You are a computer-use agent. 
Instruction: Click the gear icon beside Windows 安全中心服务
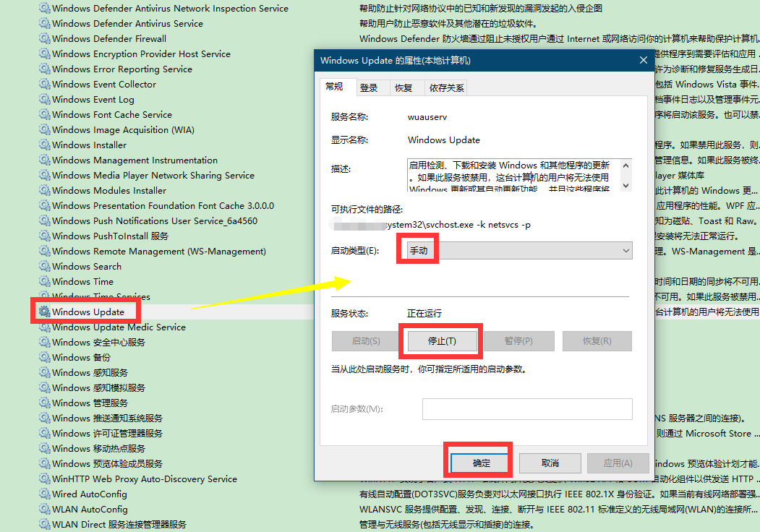pyautogui.click(x=45, y=342)
